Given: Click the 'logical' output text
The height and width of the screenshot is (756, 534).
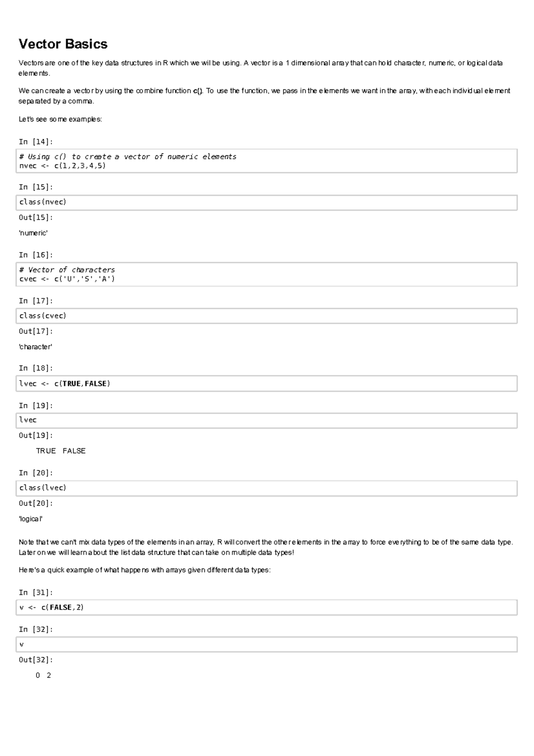Looking at the screenshot, I should click(x=31, y=519).
